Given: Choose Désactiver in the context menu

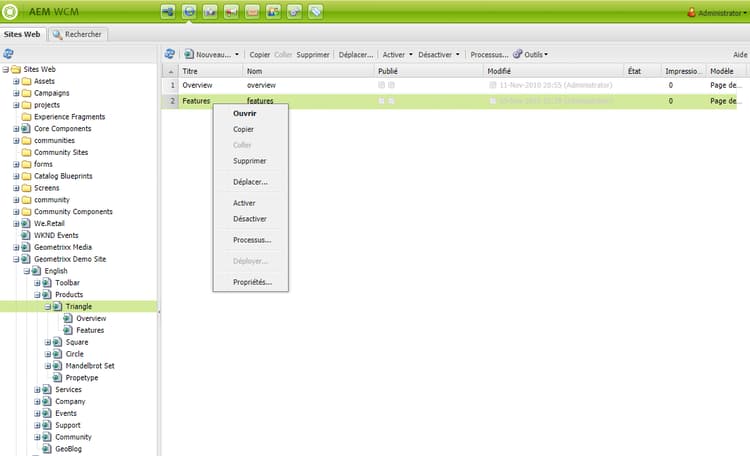Looking at the screenshot, I should 251,219.
